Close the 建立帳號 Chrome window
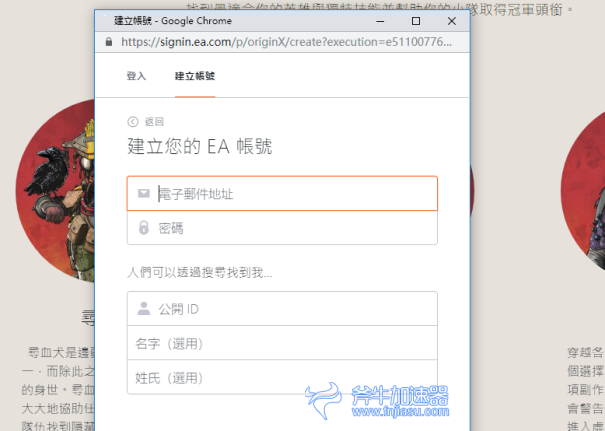The height and width of the screenshot is (431, 605). pos(451,21)
